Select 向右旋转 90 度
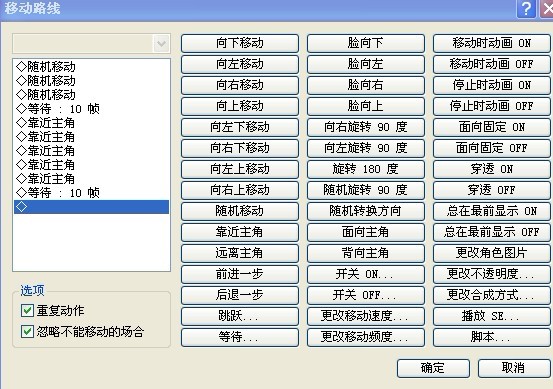Viewport: 553px width, 389px height. pos(366,127)
